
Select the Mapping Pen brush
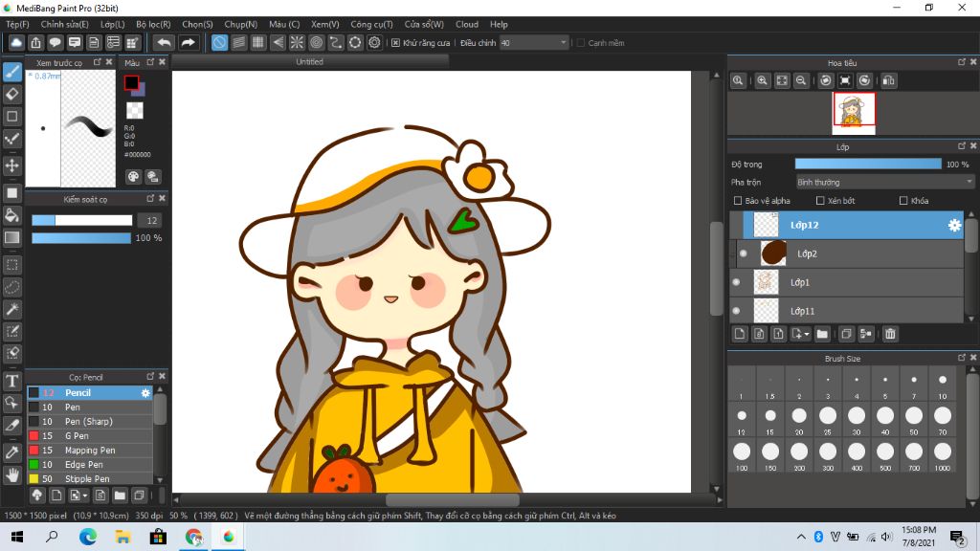(89, 450)
